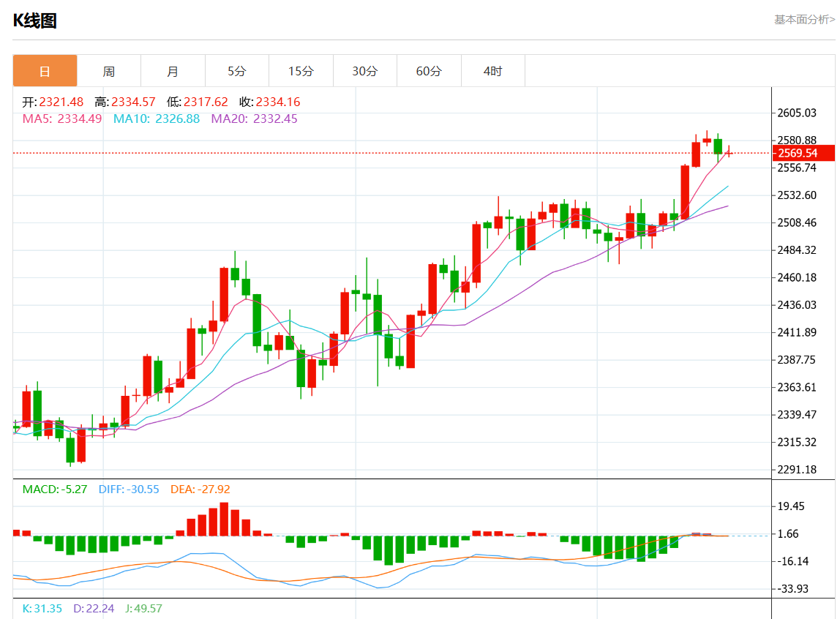Viewport: 840px width, 619px height.
Task: Open the 基本面分析 link
Action: coord(804,20)
